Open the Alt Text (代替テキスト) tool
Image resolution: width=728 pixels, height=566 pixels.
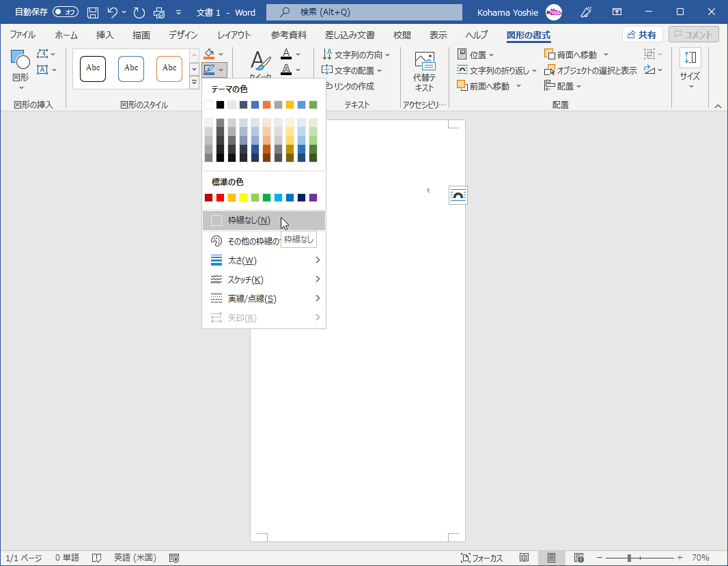[x=424, y=72]
